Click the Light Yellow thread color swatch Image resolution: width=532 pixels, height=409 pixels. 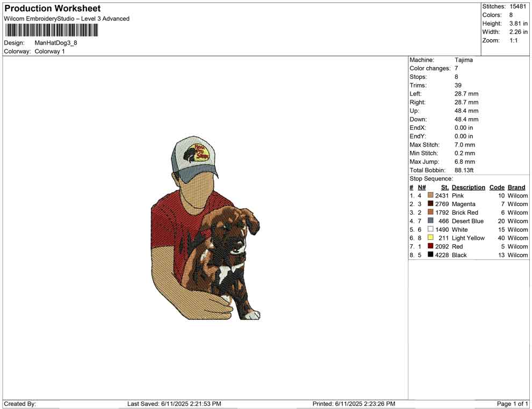[430, 238]
